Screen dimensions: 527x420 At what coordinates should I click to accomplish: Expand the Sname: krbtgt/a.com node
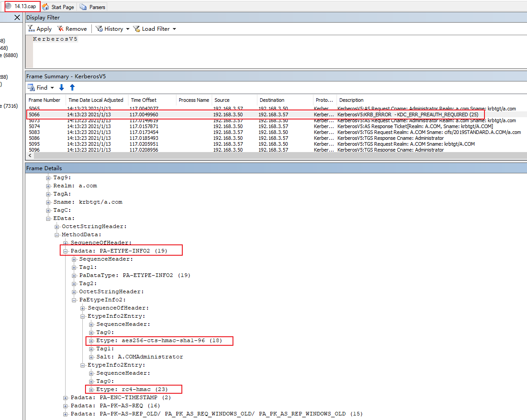pos(48,202)
